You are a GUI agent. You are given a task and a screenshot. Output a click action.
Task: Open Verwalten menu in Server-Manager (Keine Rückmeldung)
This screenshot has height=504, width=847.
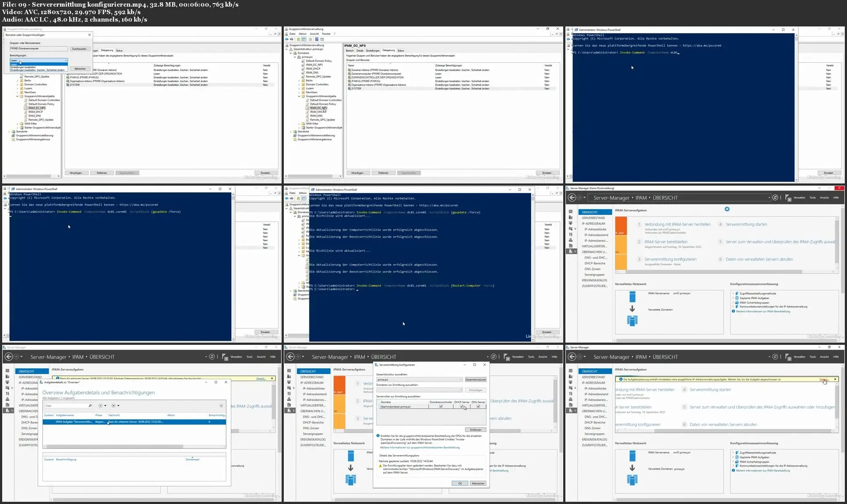(799, 198)
